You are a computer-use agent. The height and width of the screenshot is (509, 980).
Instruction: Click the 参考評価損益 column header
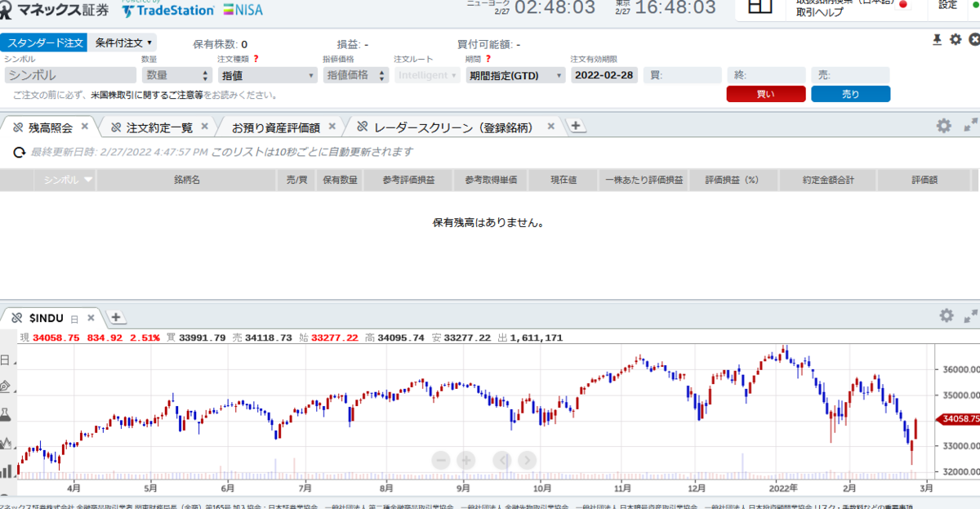coord(408,180)
